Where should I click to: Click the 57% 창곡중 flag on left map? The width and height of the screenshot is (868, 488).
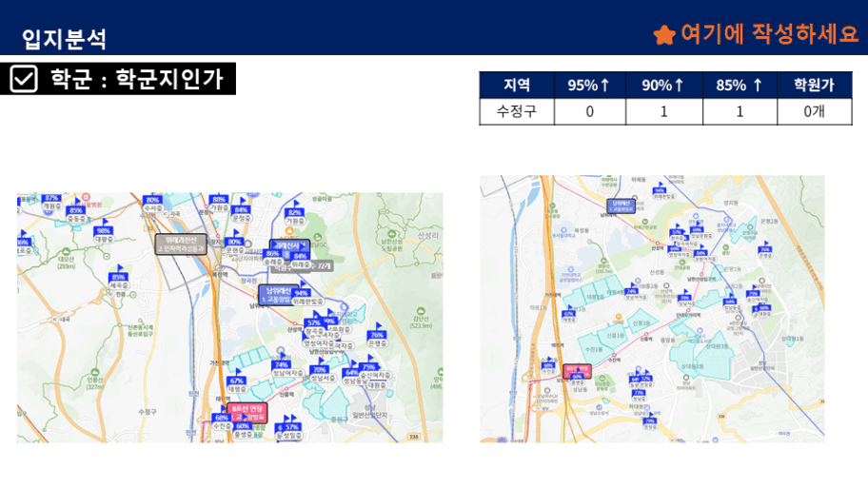(314, 323)
